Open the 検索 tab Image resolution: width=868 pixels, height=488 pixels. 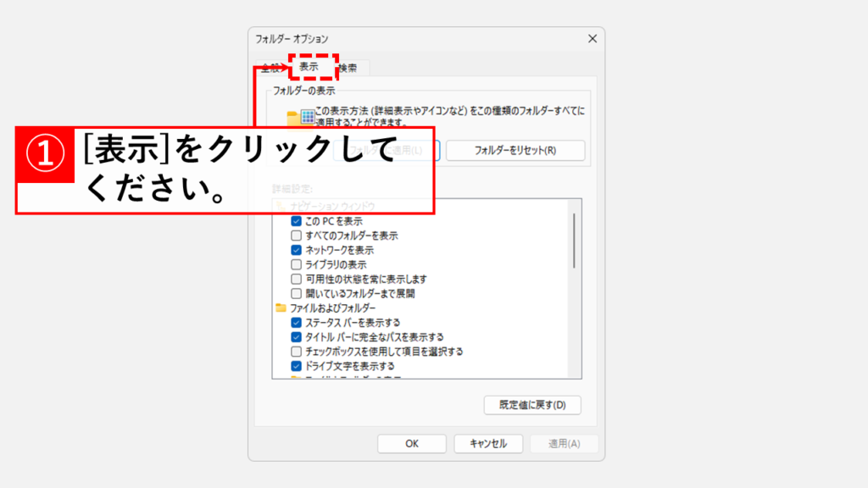348,68
